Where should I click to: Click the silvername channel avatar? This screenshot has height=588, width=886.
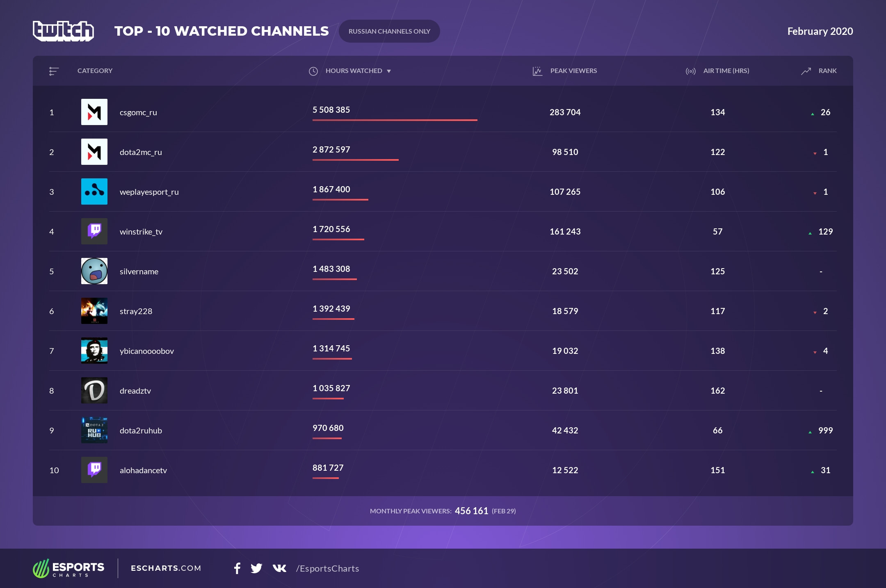(94, 271)
